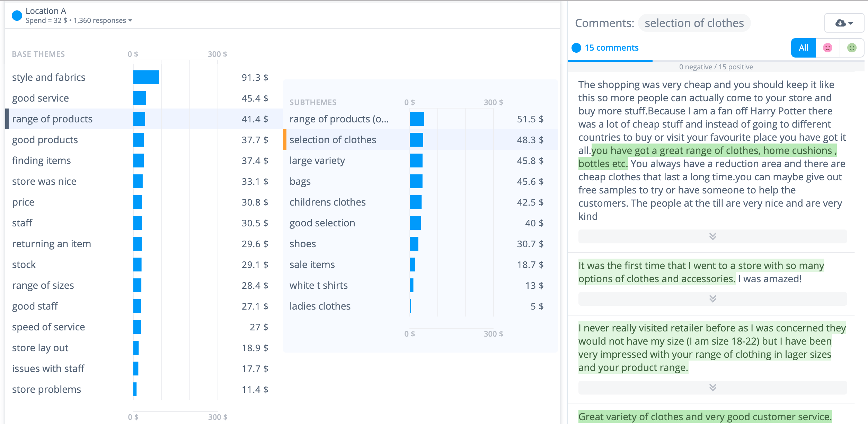The height and width of the screenshot is (424, 868).
Task: Expand the size 18-22 comment
Action: coord(712,388)
